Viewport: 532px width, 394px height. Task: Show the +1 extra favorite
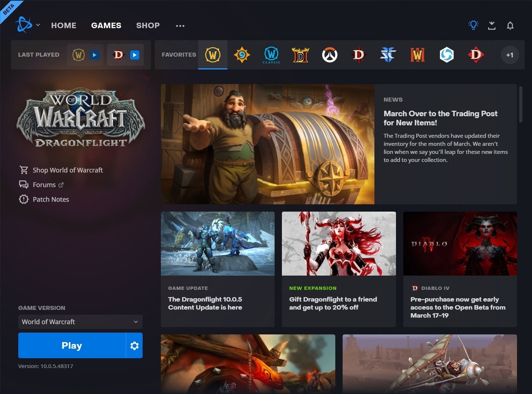coord(510,55)
